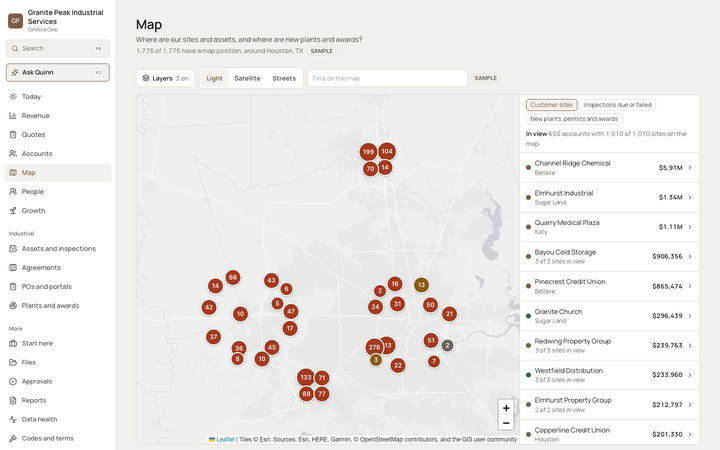Image resolution: width=720 pixels, height=450 pixels.
Task: Select the Customer sites filter chip
Action: (551, 105)
